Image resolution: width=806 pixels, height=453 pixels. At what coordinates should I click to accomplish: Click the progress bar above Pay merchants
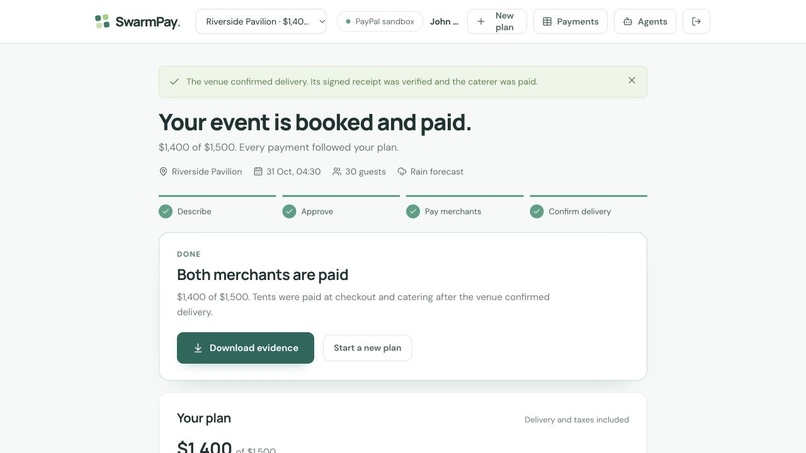465,196
